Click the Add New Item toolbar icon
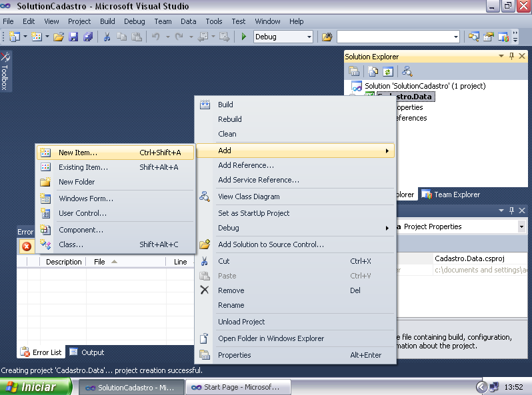Screen dimensions: 532x395 37,37
